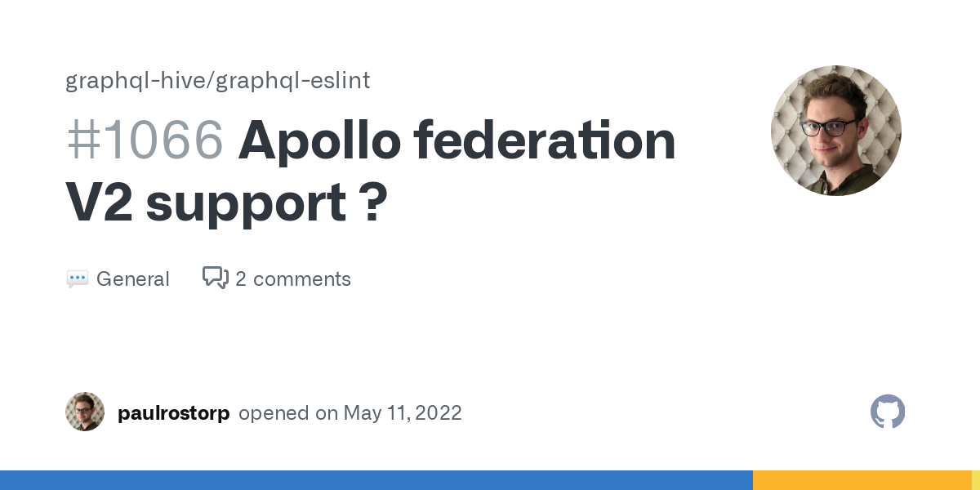Open paulrostorp's small avatar

pyautogui.click(x=85, y=412)
